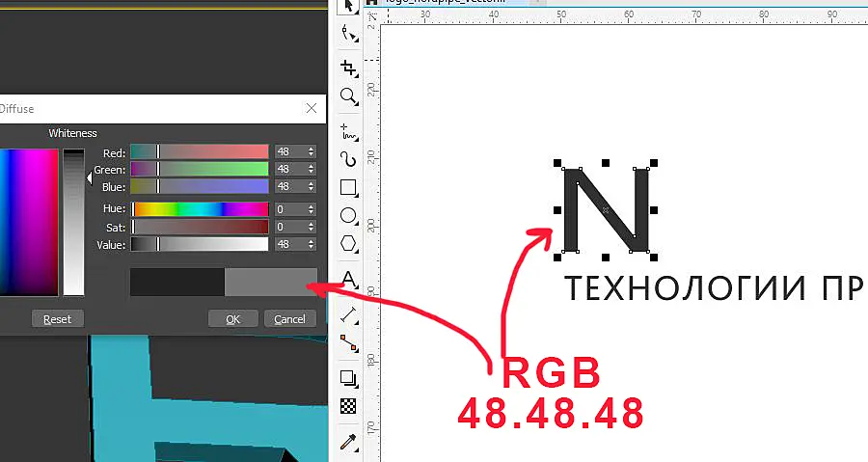
Task: Select the Zoom magnifier tool
Action: (348, 96)
